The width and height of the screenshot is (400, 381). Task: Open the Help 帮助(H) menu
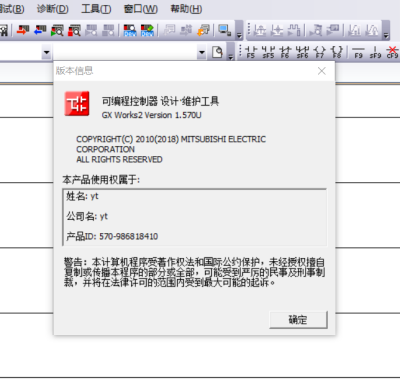click(x=186, y=9)
